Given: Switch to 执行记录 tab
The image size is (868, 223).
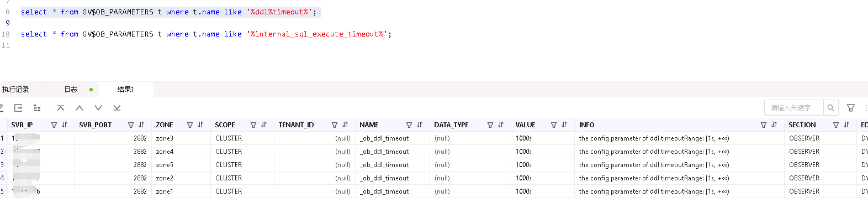Looking at the screenshot, I should tap(15, 90).
